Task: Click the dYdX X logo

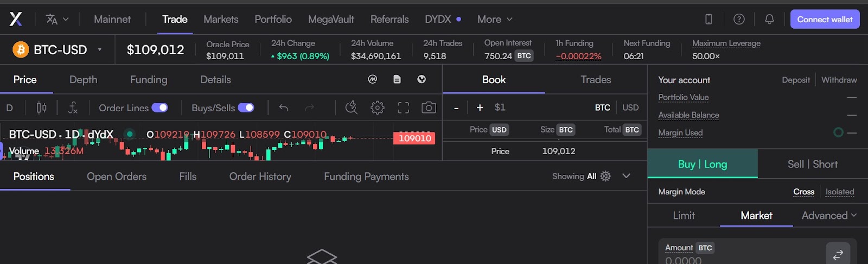Action: (16, 19)
